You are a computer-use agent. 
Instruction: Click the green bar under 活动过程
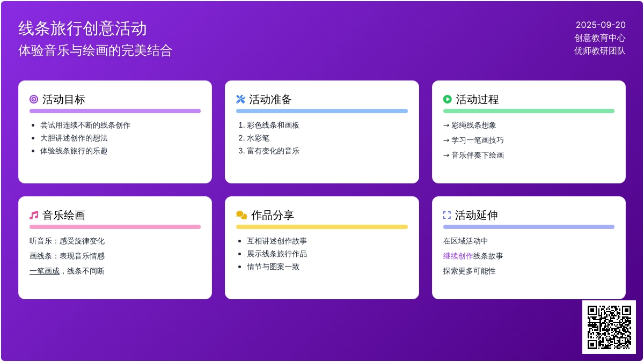click(529, 111)
